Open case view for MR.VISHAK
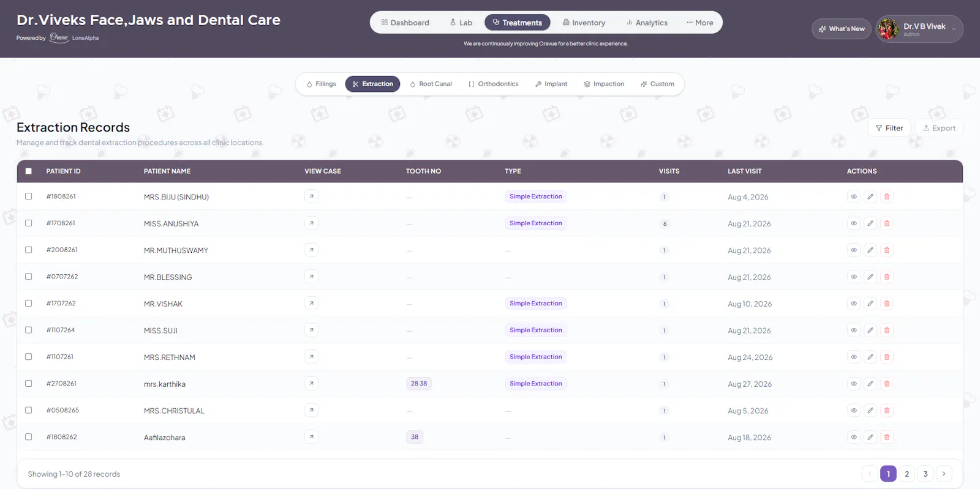The image size is (980, 489). pos(311,304)
